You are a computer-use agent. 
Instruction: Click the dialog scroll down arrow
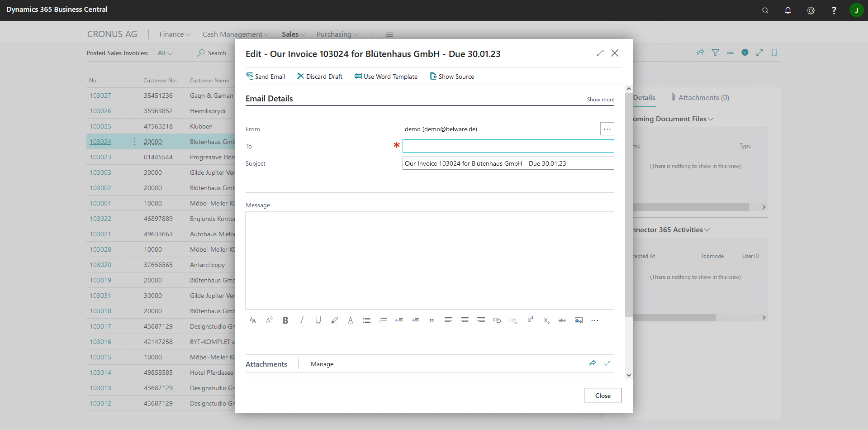click(629, 375)
